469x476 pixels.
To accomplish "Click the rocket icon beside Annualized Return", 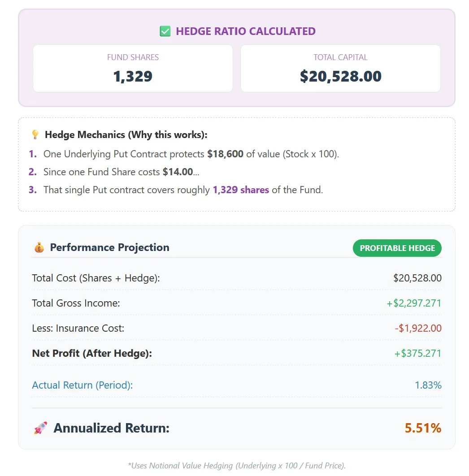I will [40, 428].
